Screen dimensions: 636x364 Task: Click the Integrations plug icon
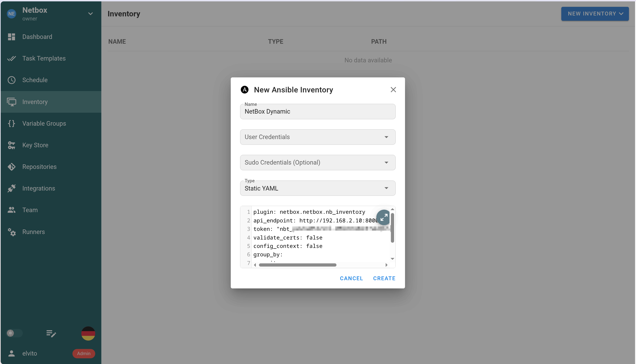(12, 188)
